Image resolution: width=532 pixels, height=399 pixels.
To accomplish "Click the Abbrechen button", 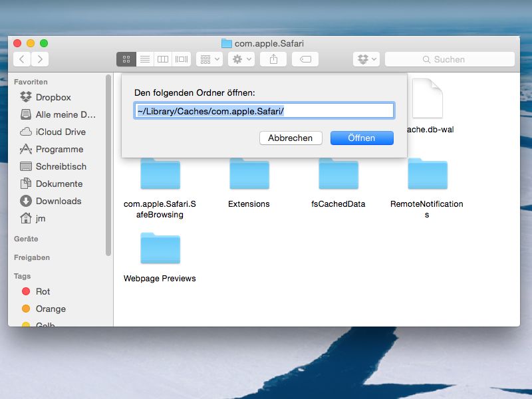I will 291,138.
